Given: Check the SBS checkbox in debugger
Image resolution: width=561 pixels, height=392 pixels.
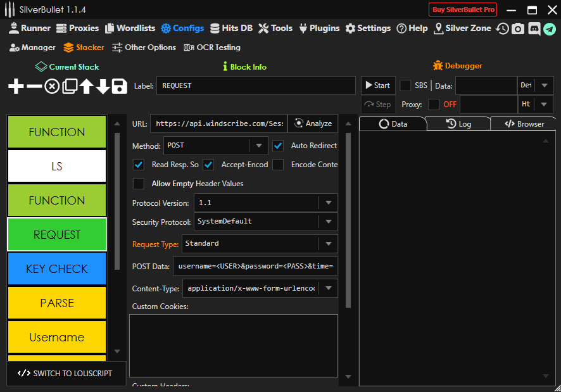Looking at the screenshot, I should click(x=405, y=85).
